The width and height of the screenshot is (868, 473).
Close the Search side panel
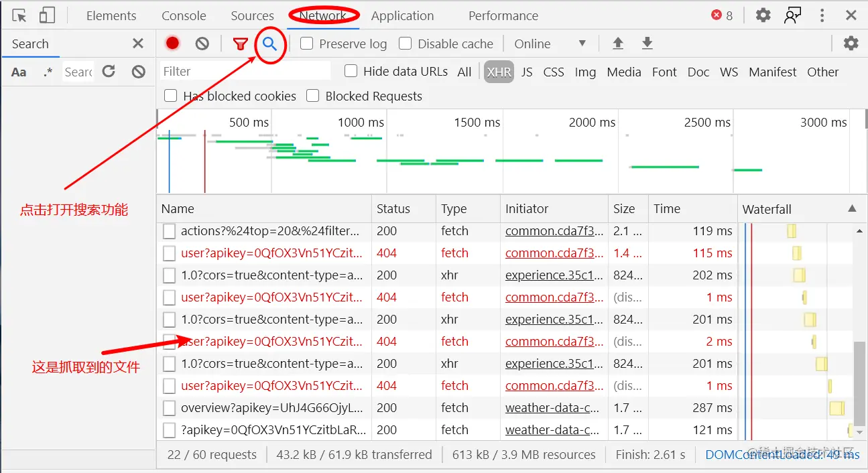(138, 44)
